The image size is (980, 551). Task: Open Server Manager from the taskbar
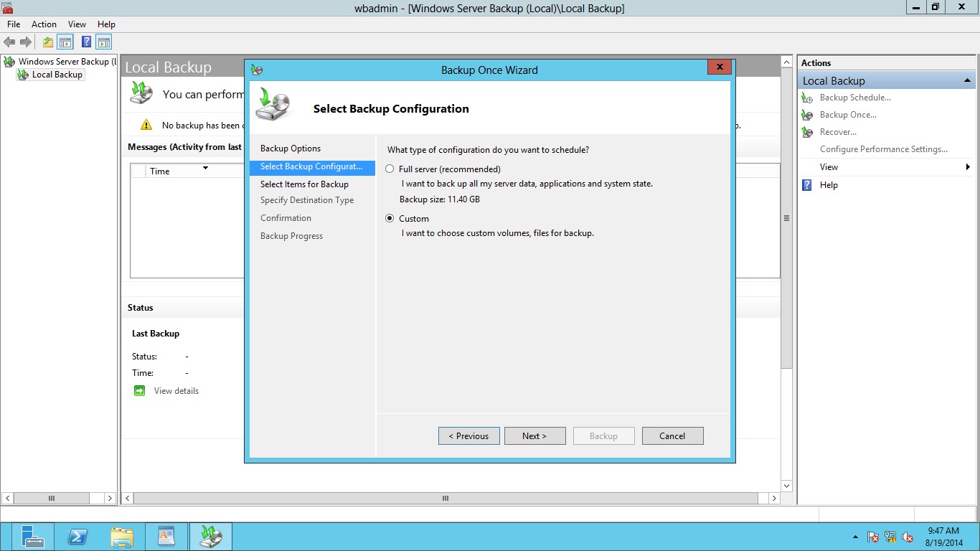(x=33, y=537)
